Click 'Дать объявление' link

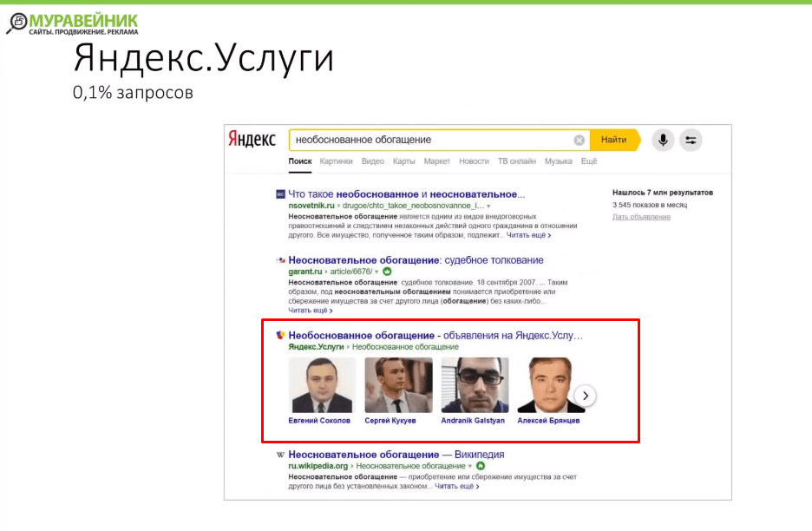pyautogui.click(x=641, y=217)
